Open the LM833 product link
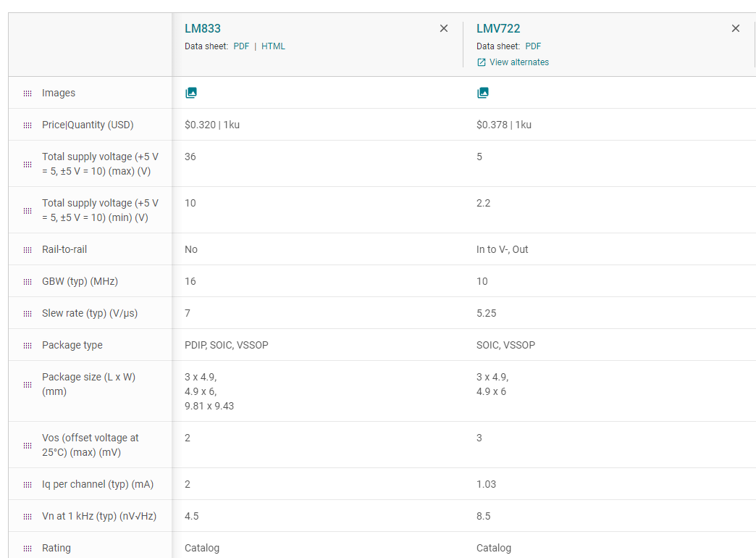 click(x=203, y=28)
